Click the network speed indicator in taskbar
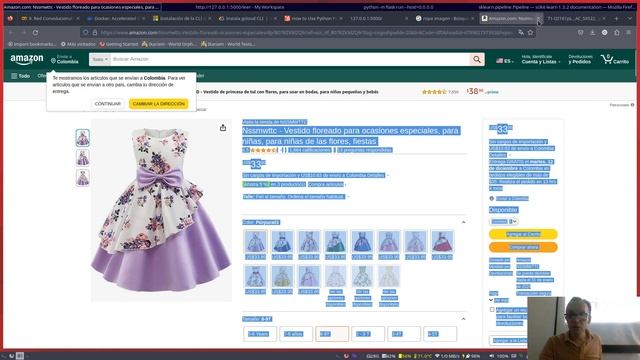640x360 pixels. [448, 356]
